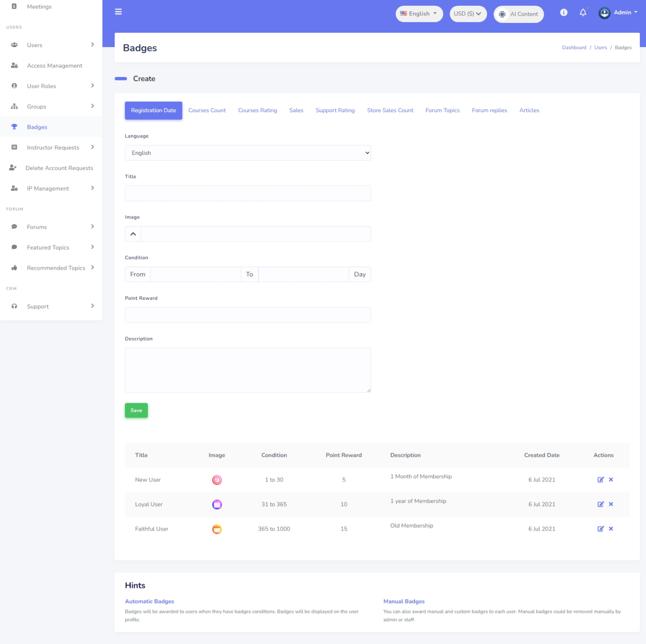The height and width of the screenshot is (644, 646).
Task: Expand the Admin profile menu
Action: [x=618, y=13]
